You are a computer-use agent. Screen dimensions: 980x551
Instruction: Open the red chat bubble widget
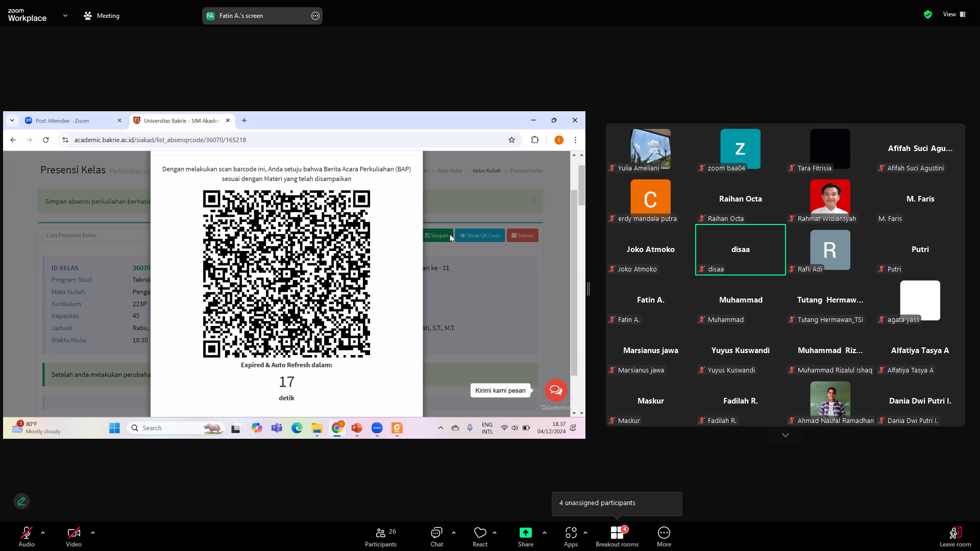pyautogui.click(x=556, y=390)
